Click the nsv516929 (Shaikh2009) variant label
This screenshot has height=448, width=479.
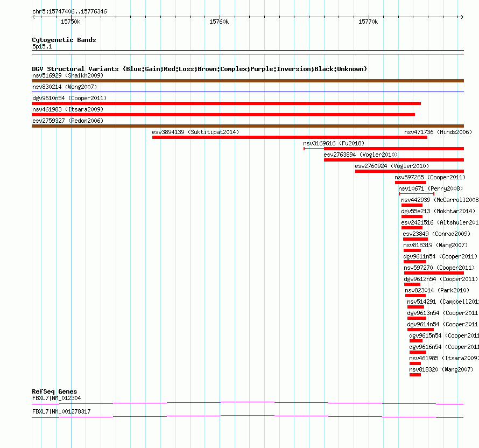tap(68, 75)
